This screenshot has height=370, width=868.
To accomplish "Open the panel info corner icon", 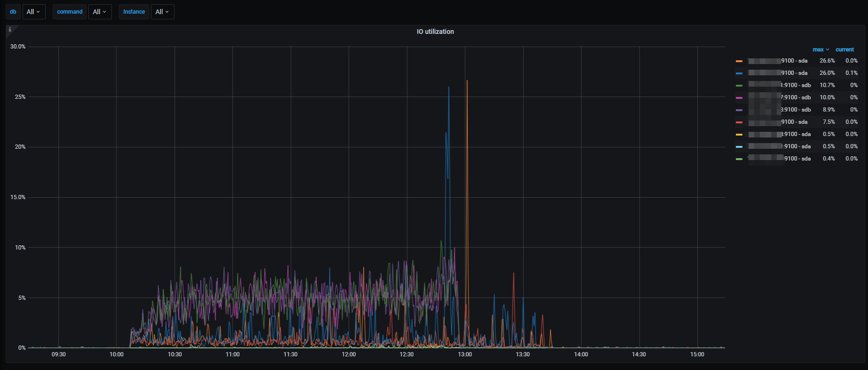I will coord(10,30).
